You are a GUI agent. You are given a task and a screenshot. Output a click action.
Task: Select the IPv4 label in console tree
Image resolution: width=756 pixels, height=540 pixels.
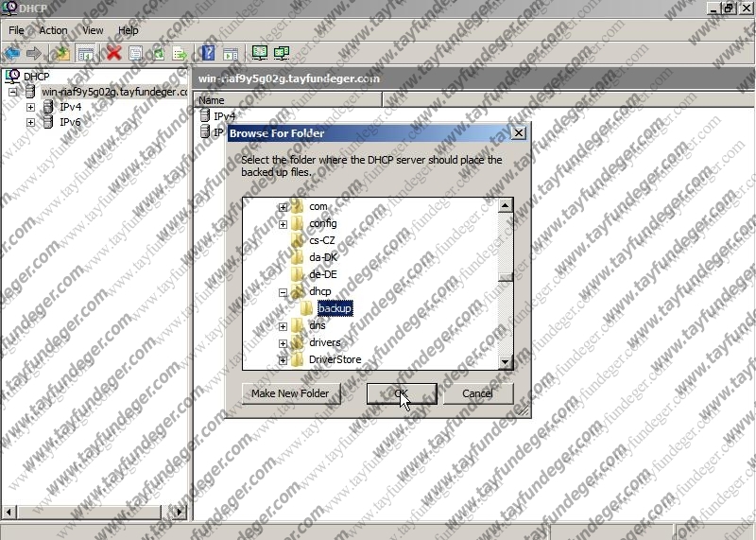tap(70, 107)
